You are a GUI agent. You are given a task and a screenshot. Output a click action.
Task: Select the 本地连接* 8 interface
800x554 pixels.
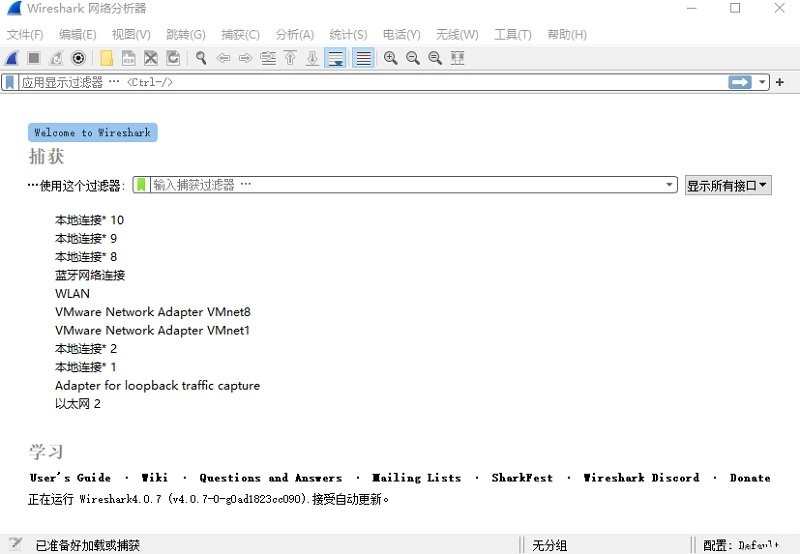pyautogui.click(x=86, y=257)
